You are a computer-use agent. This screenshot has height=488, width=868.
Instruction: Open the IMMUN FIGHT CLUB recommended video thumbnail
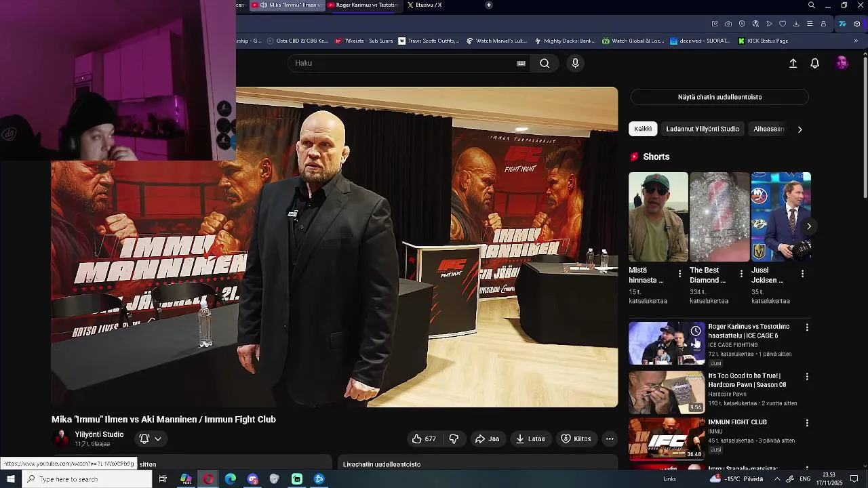667,439
